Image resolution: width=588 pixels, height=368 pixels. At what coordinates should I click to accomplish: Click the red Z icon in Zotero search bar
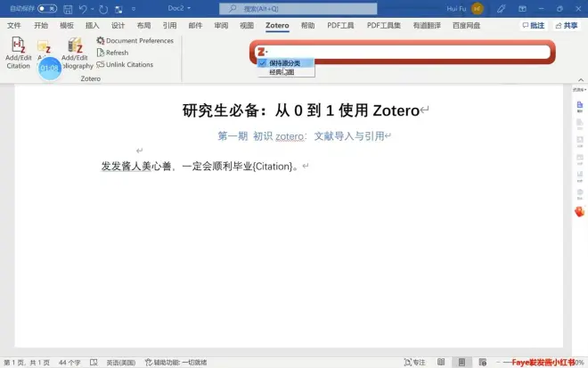click(x=262, y=52)
